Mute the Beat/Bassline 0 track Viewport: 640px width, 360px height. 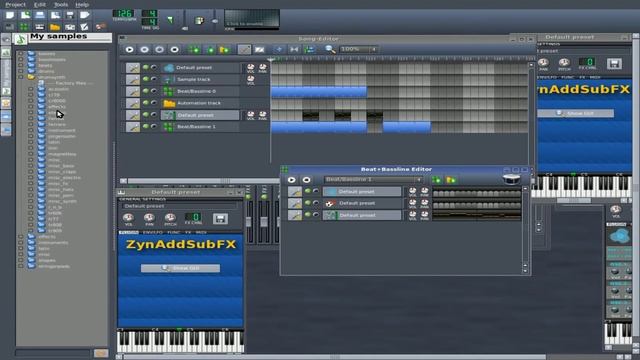[145, 91]
